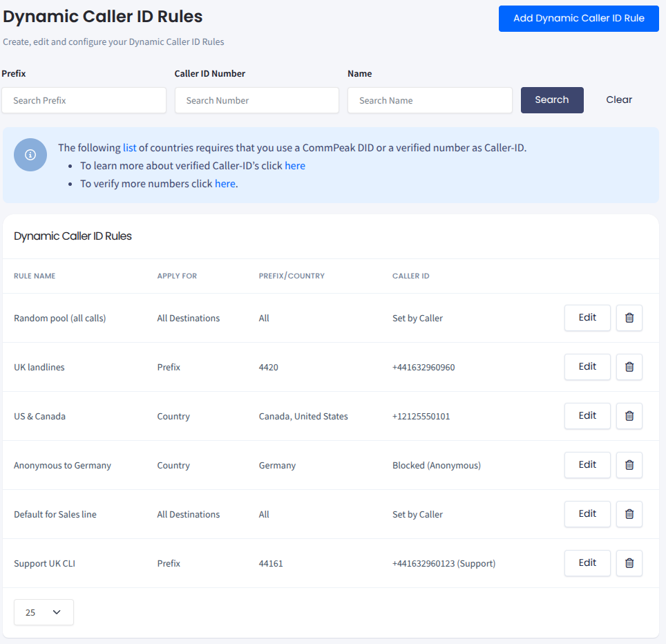The height and width of the screenshot is (644, 666).
Task: Select '+441632960123 (Support)' caller ID cell
Action: pyautogui.click(x=444, y=563)
